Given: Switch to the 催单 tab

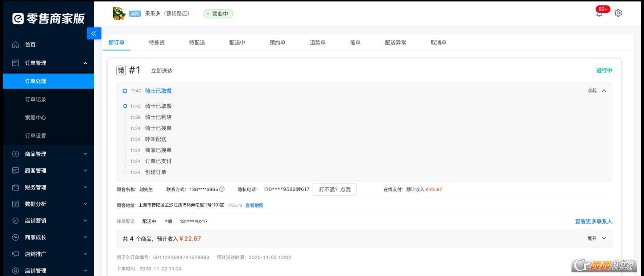Looking at the screenshot, I should (355, 42).
